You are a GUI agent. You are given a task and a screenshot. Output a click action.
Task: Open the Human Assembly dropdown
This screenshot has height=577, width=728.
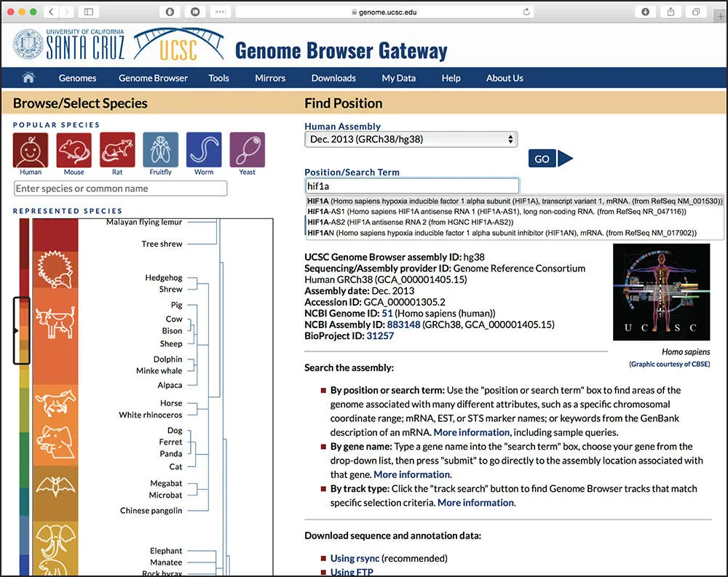click(411, 139)
